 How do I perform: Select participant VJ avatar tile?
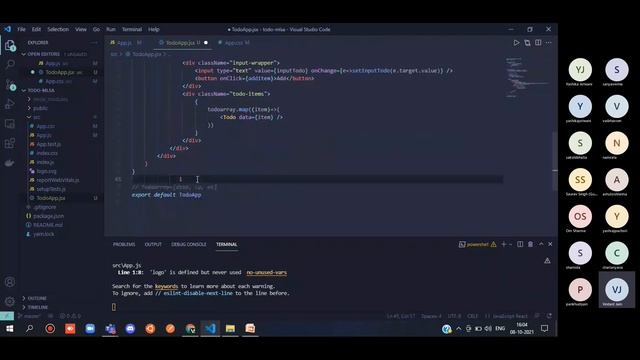point(617,290)
